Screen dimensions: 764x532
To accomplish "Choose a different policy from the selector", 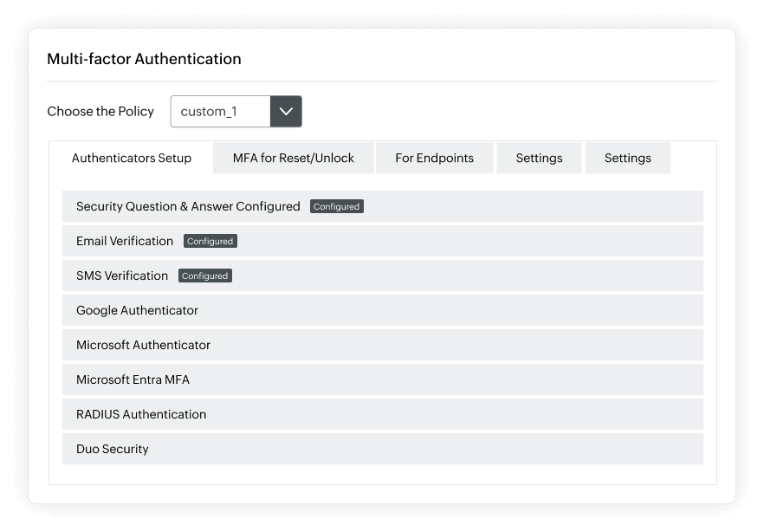I will pos(219,111).
